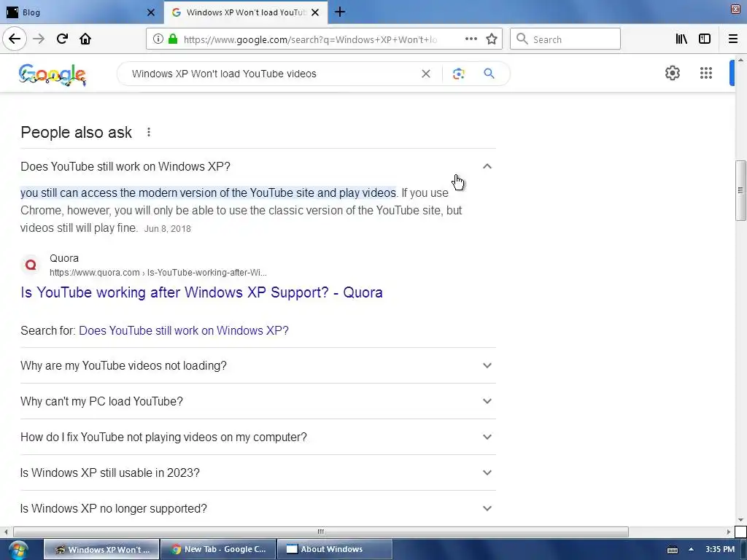The image size is (747, 560).
Task: Bookmark this page with the star
Action: pos(492,39)
